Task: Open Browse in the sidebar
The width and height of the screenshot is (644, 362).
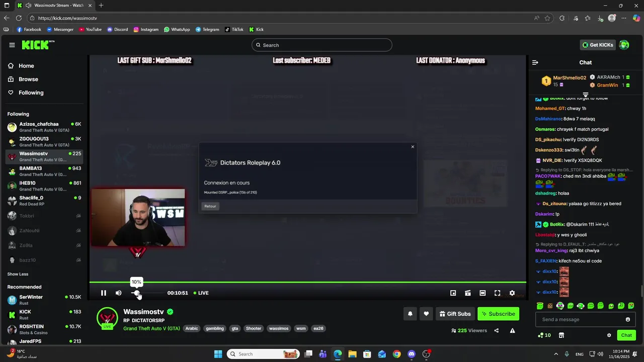Action: click(x=23, y=79)
